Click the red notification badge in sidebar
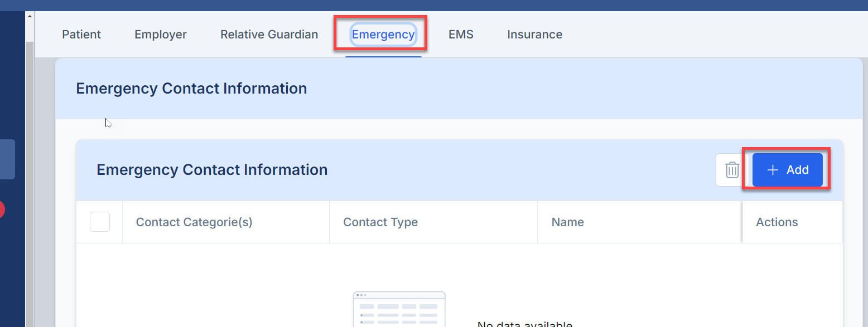The image size is (868, 327). point(2,209)
